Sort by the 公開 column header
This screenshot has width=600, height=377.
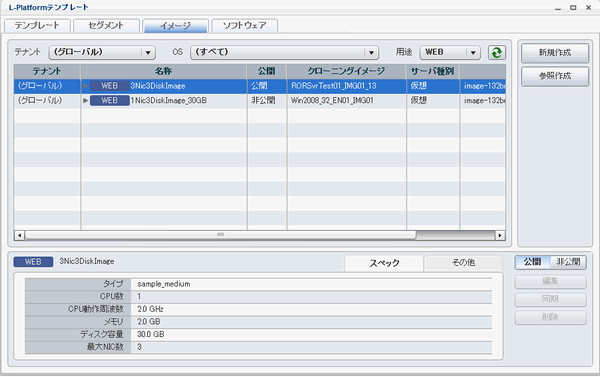267,71
